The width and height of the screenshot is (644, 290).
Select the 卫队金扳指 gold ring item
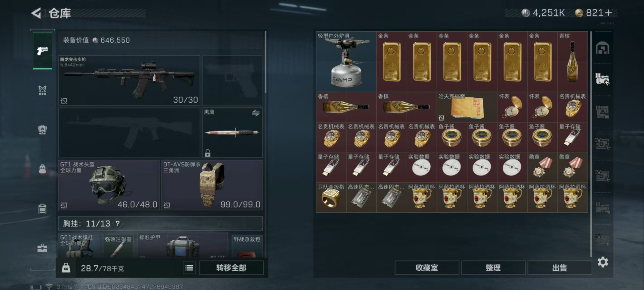pyautogui.click(x=331, y=197)
